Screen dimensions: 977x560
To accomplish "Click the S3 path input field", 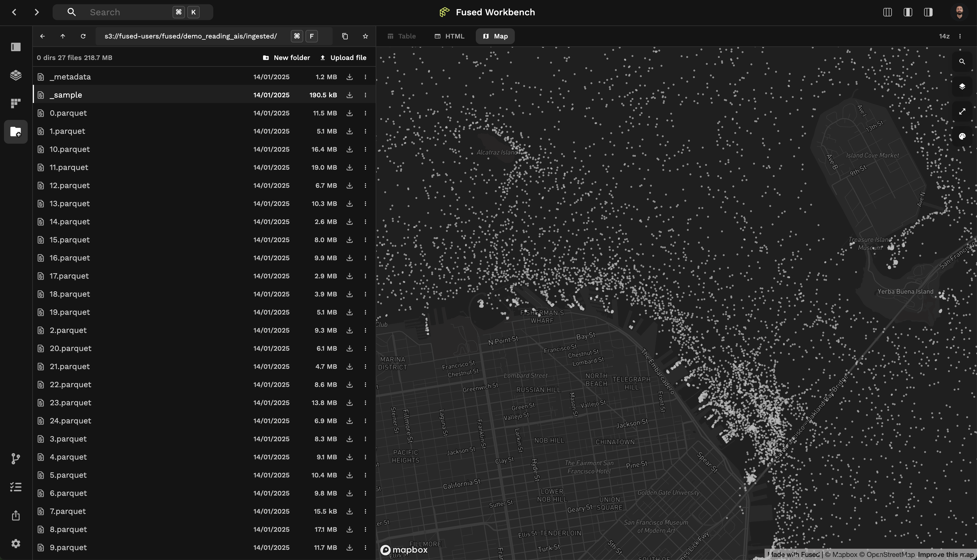I will click(191, 36).
